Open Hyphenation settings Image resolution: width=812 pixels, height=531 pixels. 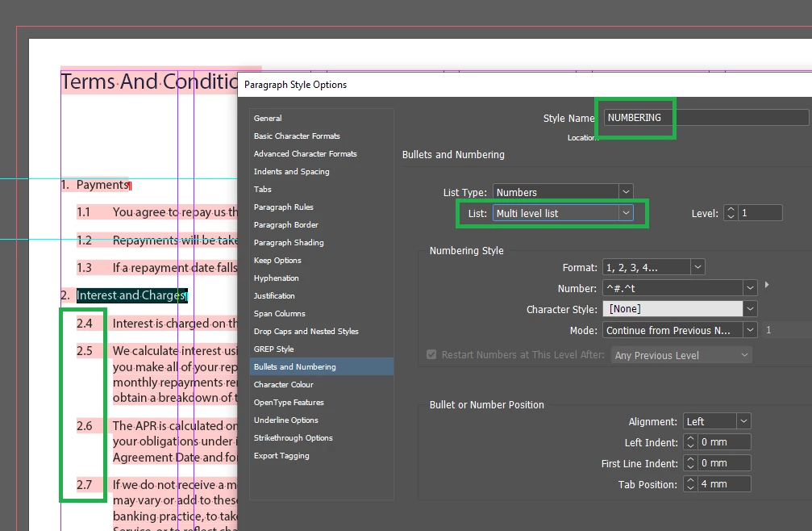pos(276,278)
